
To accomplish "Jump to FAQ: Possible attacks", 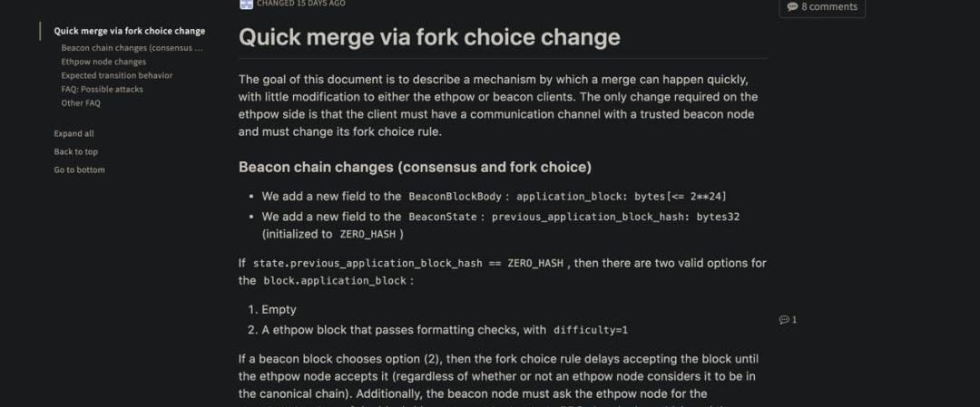I will (x=102, y=89).
